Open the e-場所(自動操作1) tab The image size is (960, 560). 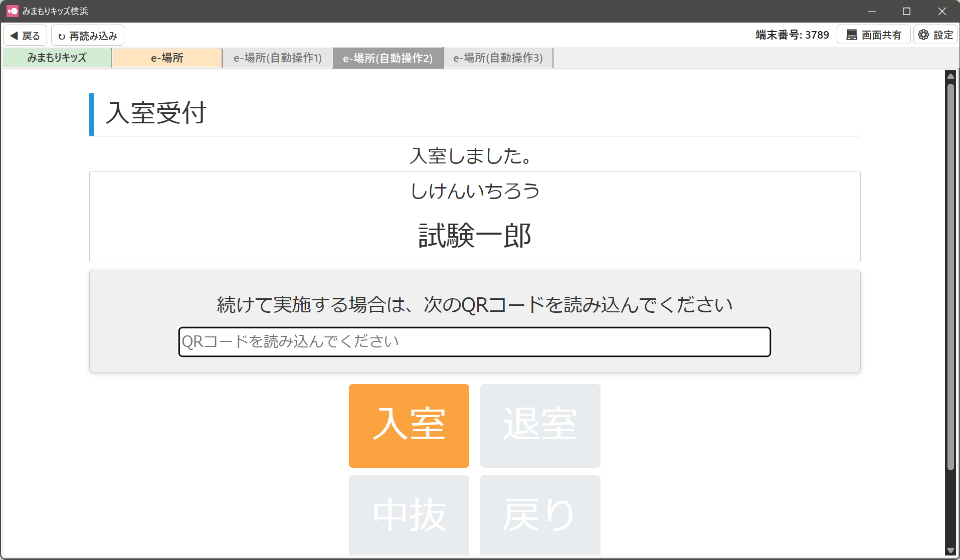coord(278,58)
